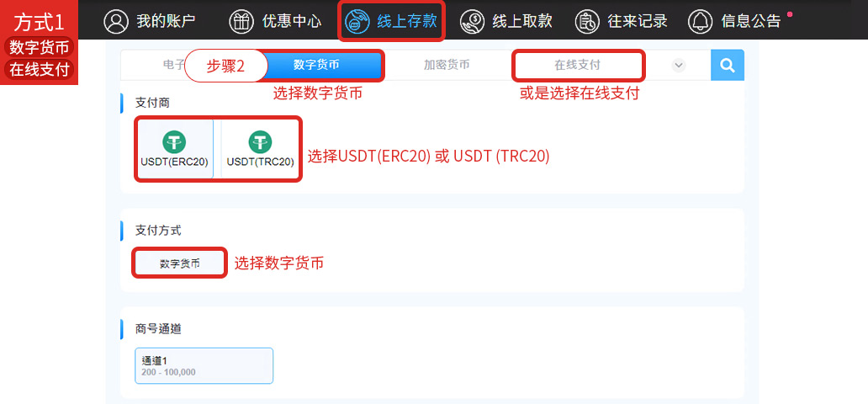The width and height of the screenshot is (868, 404).
Task: Click the blue search magnifier button
Action: coord(728,66)
